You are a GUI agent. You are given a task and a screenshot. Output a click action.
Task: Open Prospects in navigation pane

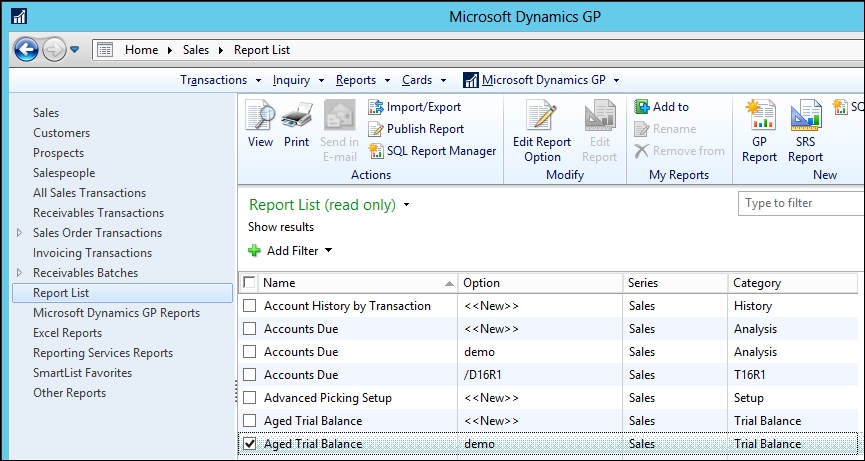coord(58,153)
